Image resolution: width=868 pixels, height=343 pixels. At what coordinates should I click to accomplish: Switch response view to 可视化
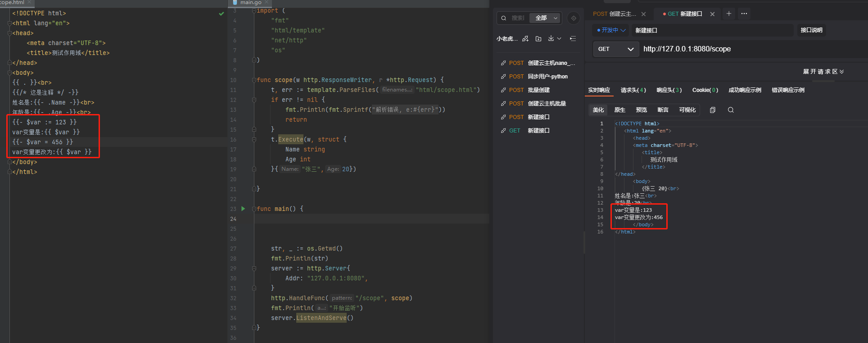click(687, 110)
